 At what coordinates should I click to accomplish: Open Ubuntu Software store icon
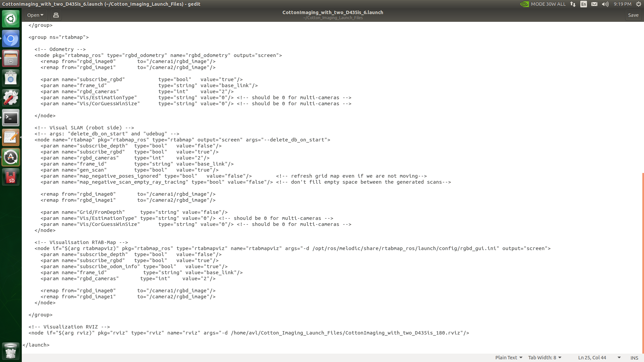tap(11, 78)
